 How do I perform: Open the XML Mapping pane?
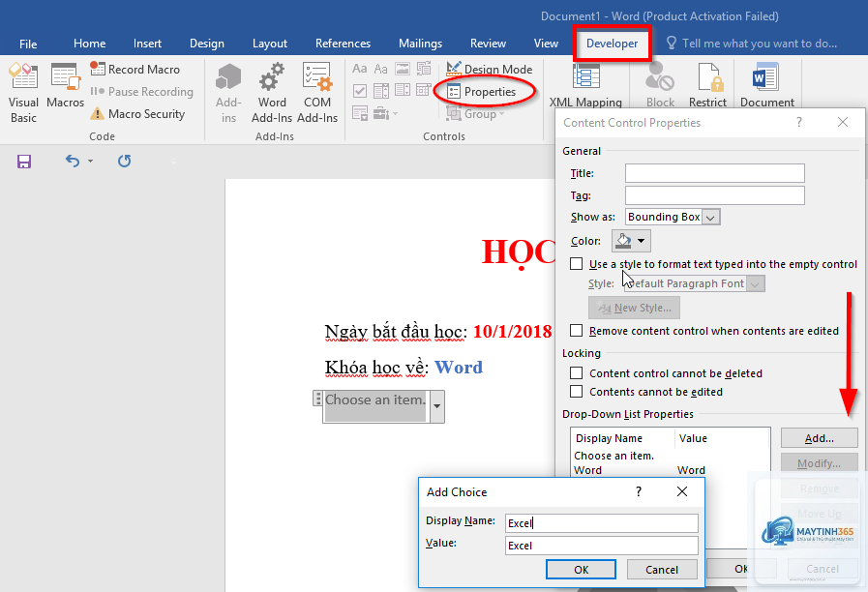coord(585,86)
